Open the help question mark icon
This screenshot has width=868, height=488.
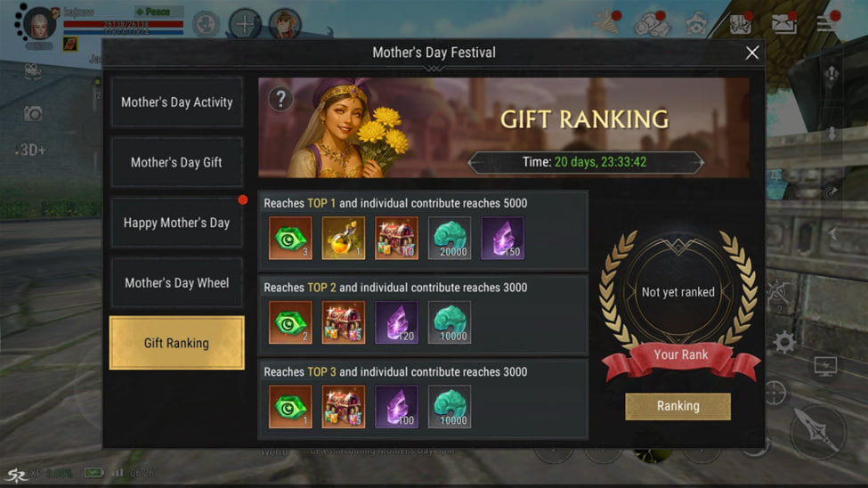(x=280, y=100)
